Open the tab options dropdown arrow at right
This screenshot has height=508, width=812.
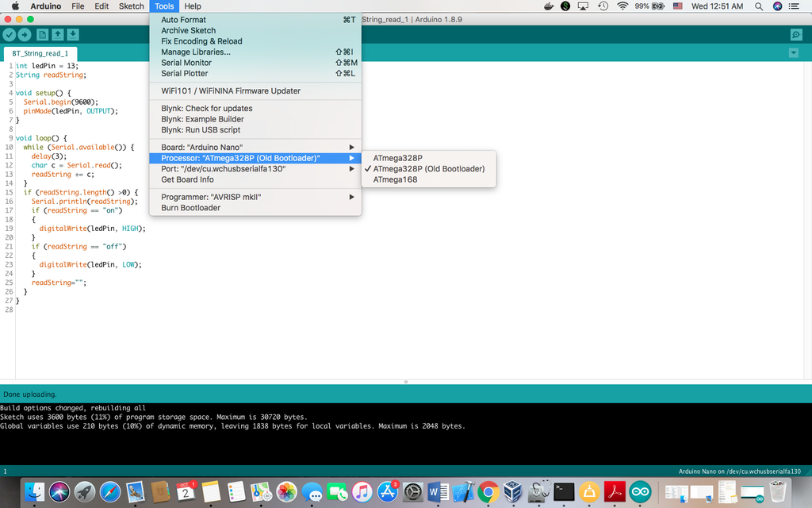(793, 53)
